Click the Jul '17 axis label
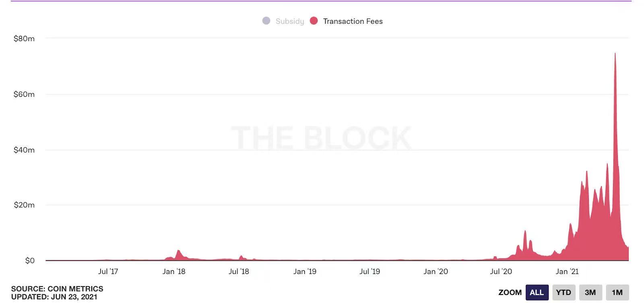This screenshot has height=303, width=644. pyautogui.click(x=108, y=272)
